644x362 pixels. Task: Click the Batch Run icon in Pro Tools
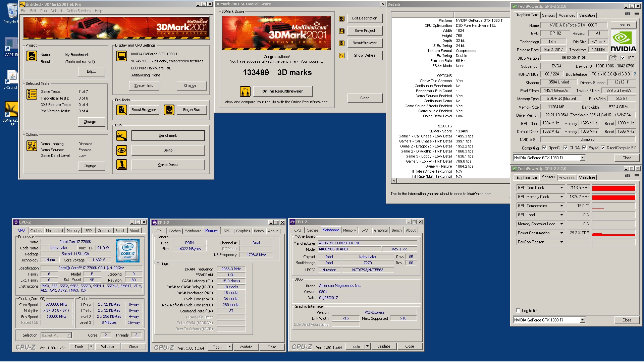(x=169, y=110)
